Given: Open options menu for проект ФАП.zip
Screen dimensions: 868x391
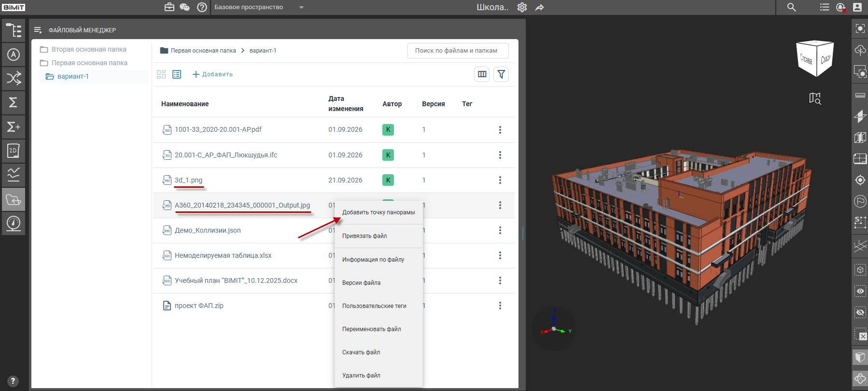Looking at the screenshot, I should (500, 306).
